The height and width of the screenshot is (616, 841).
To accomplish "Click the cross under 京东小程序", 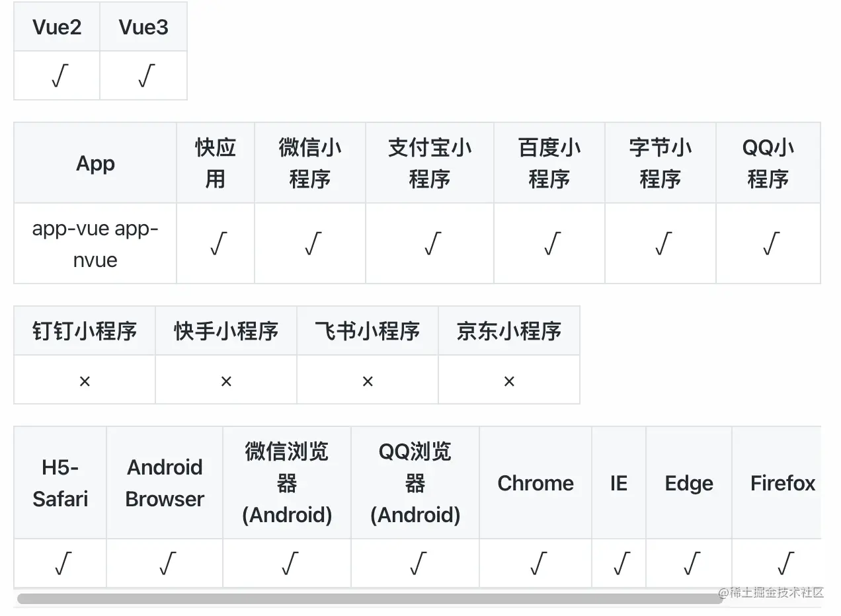I will click(509, 381).
